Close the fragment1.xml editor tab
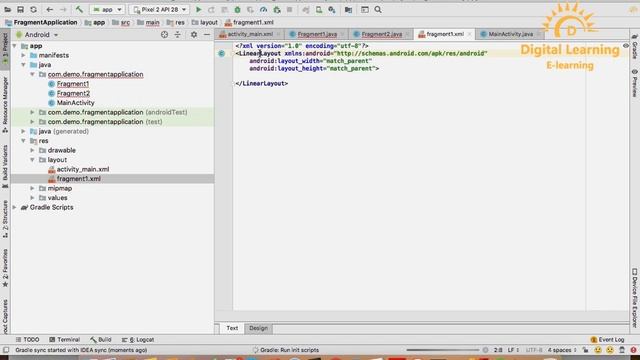 tap(469, 34)
